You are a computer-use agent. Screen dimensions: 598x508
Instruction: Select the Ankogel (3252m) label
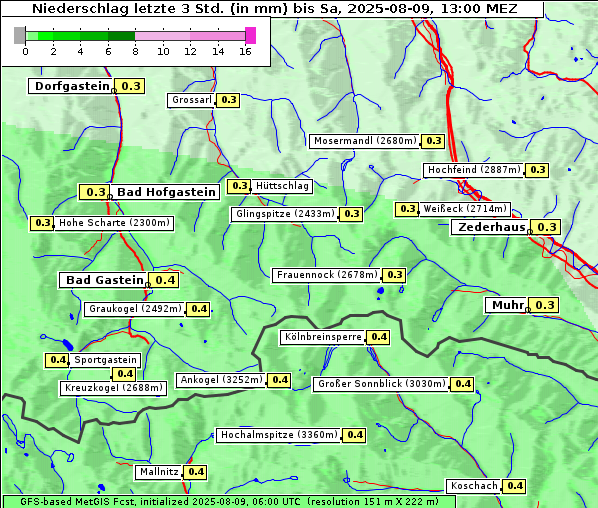click(221, 380)
